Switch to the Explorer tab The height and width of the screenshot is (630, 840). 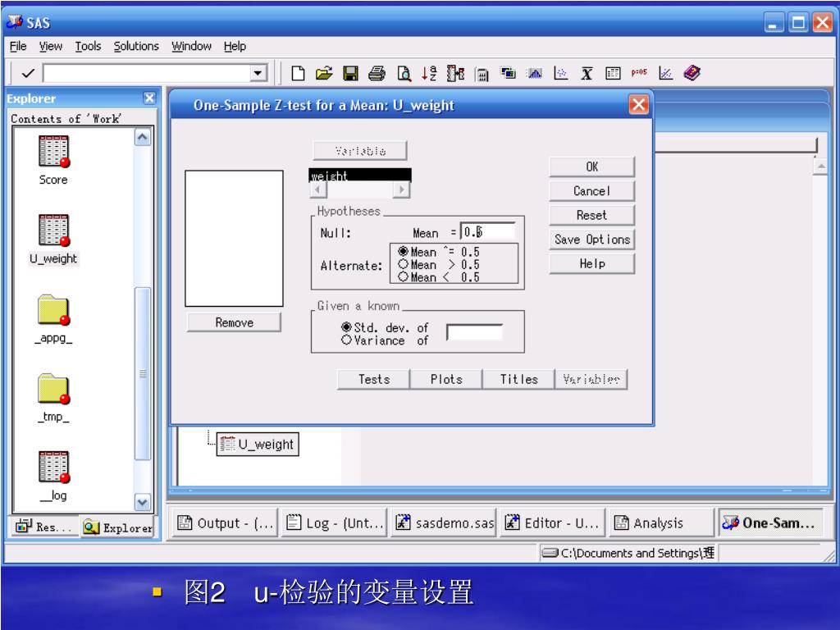point(118,527)
